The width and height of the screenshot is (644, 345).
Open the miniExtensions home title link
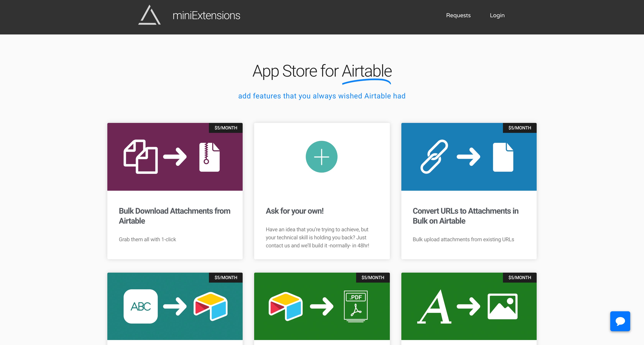point(206,16)
